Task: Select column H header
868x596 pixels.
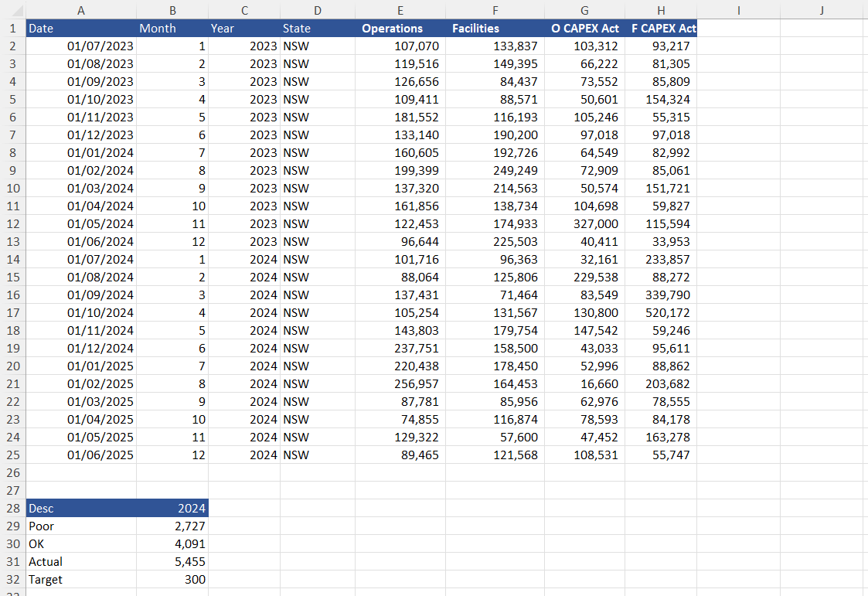Action: point(661,10)
